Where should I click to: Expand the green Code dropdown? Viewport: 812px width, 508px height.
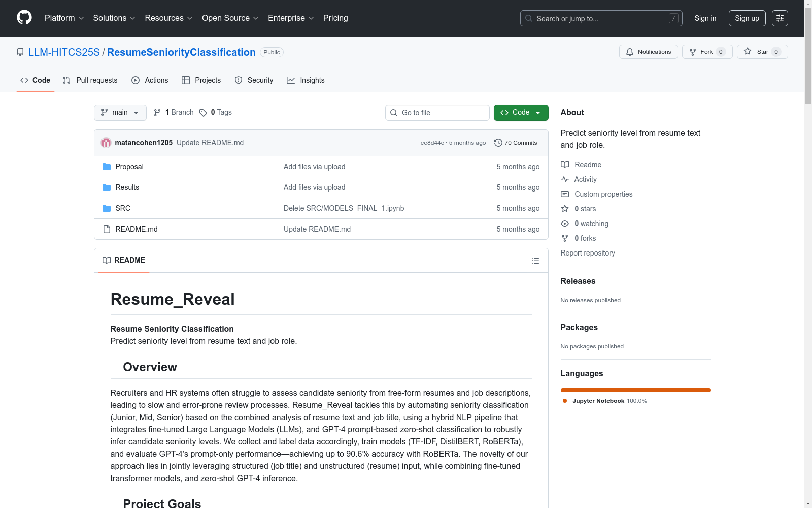coord(521,113)
